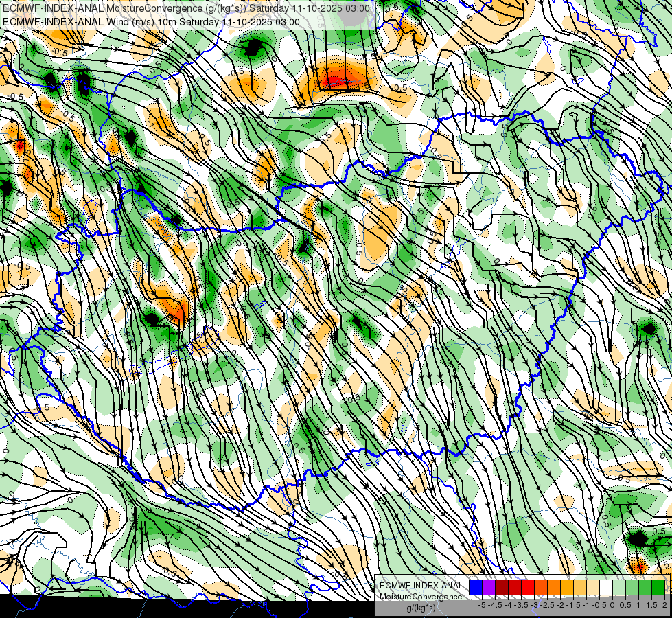672x618 pixels.
Task: Click the purple swatch in the legend
Action: [489, 587]
